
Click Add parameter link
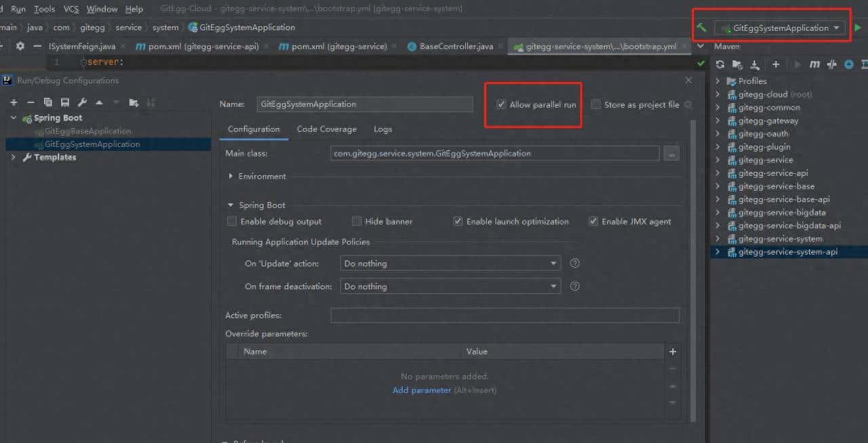(x=422, y=390)
